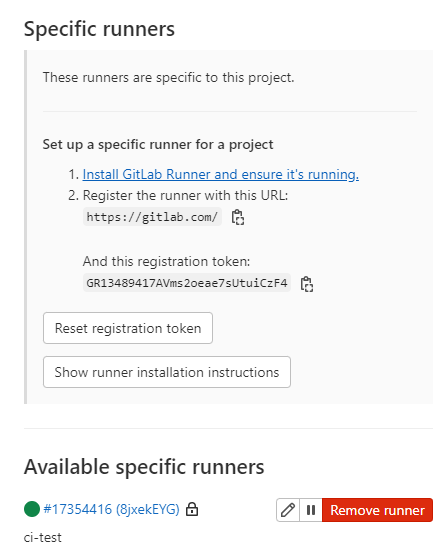Click the registration token code field
The image size is (448, 558).
point(187,283)
